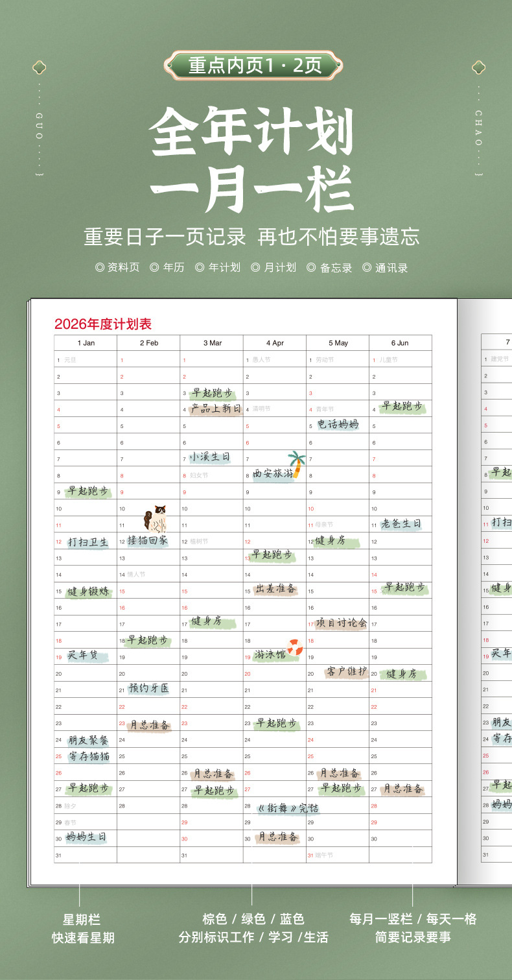Viewport: 512px width, 980px height.
Task: Click the 寄存猫猫 entry on January 25
Action: tap(89, 756)
